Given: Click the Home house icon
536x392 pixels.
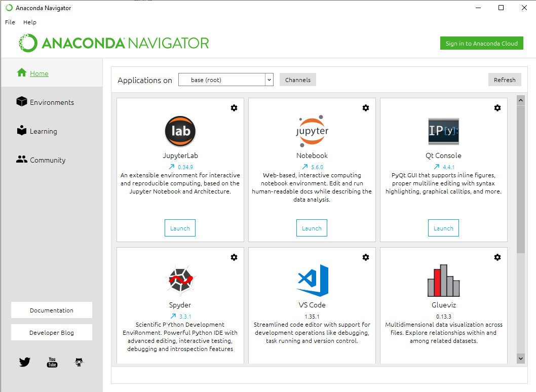Looking at the screenshot, I should click(x=22, y=72).
